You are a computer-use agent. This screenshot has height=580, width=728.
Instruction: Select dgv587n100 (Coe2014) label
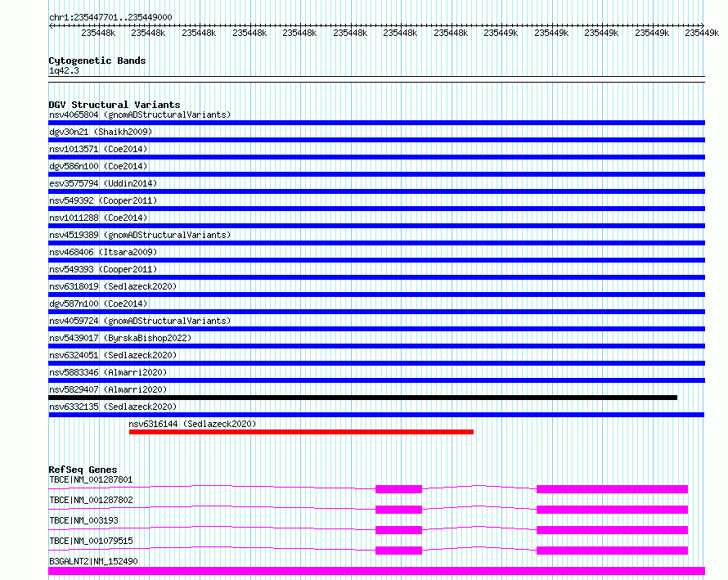98,303
